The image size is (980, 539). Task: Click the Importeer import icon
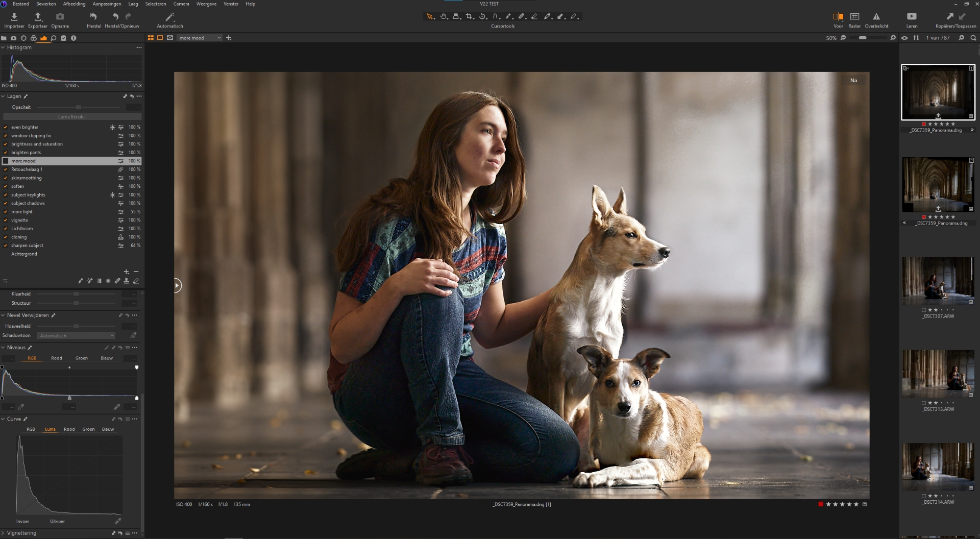pos(14,17)
